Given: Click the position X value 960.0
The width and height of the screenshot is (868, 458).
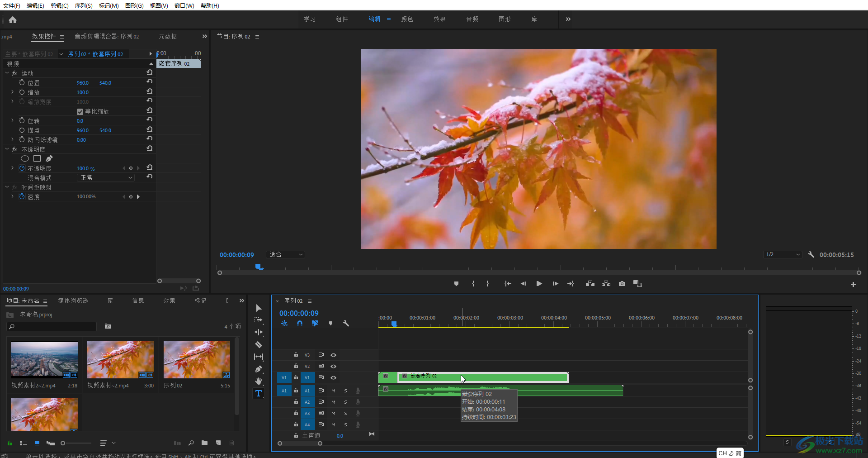Looking at the screenshot, I should [x=83, y=83].
